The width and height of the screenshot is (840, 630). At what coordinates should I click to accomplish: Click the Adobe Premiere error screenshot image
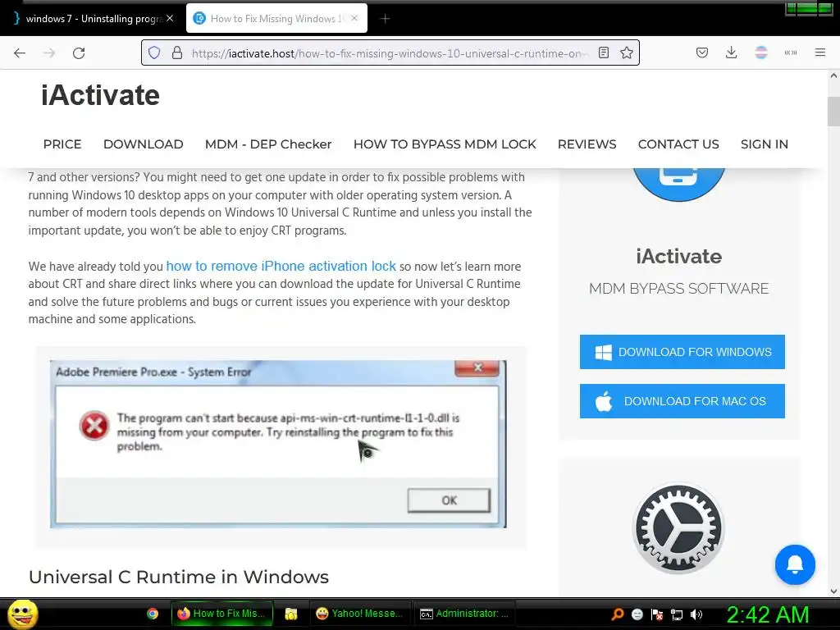(x=278, y=444)
